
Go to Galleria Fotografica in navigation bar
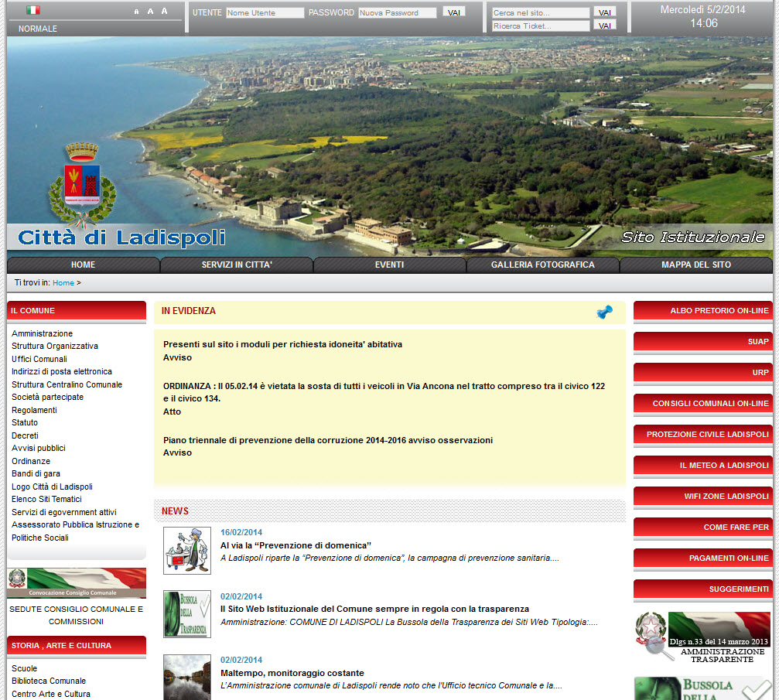[542, 265]
